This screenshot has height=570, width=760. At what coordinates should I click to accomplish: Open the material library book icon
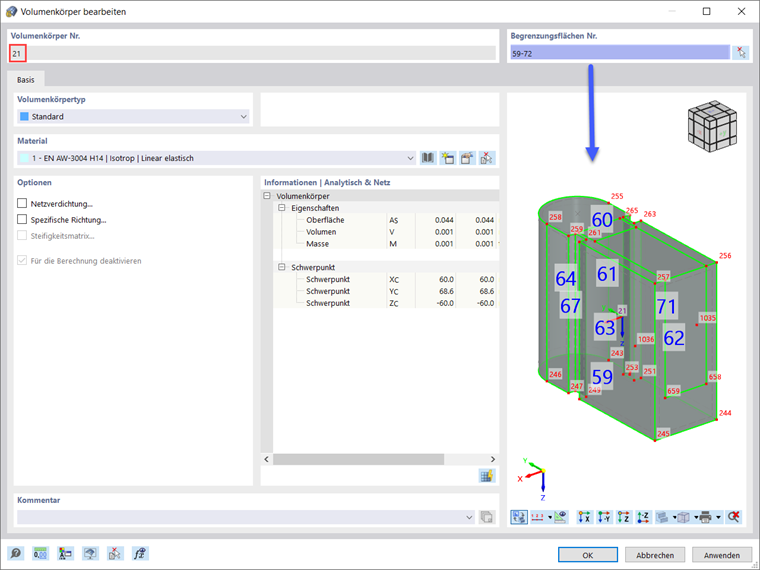click(428, 158)
